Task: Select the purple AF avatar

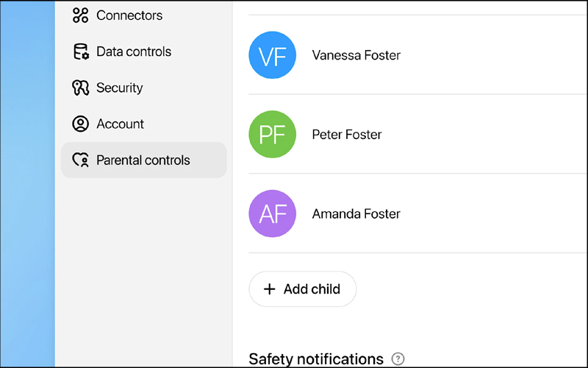Action: (x=273, y=214)
